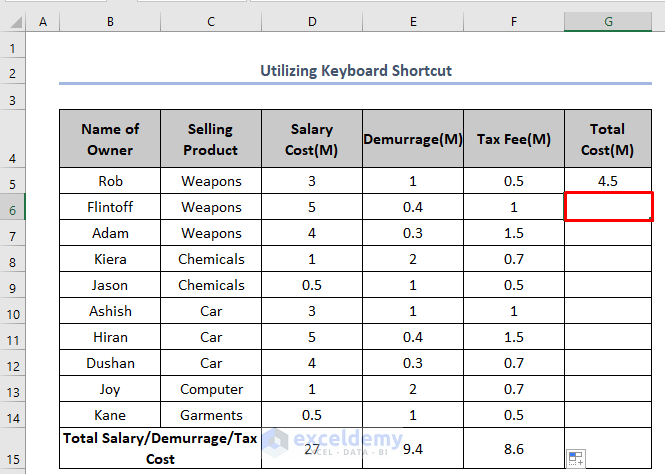Select the empty Total Cost cell for Adam
The image size is (665, 474).
tap(608, 233)
